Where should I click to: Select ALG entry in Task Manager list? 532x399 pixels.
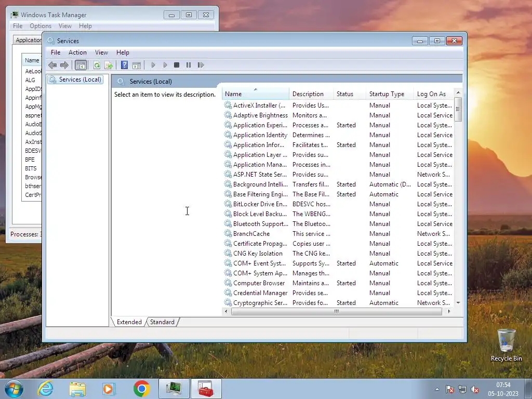30,80
